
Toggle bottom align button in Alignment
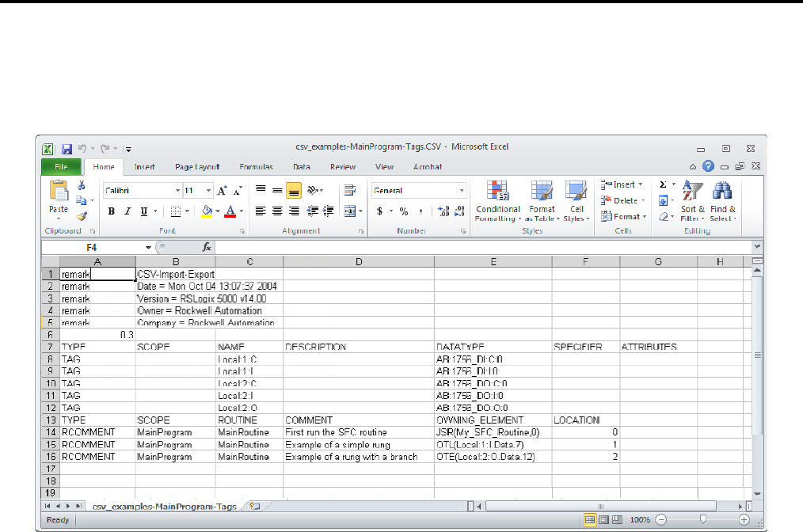point(293,191)
